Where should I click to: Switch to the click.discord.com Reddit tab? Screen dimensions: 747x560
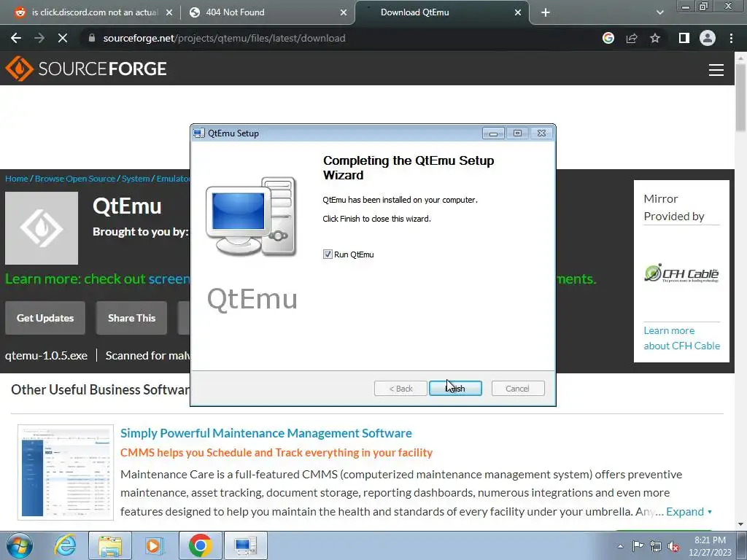pyautogui.click(x=94, y=12)
